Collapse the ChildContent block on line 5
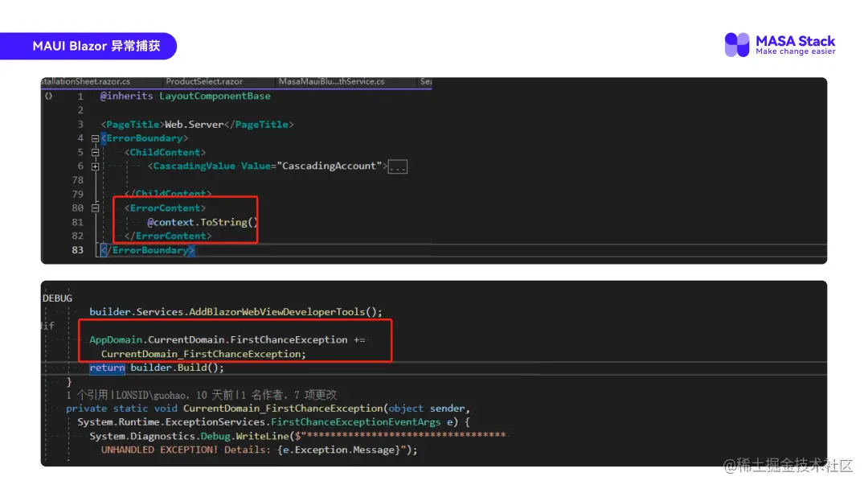Image resolution: width=868 pixels, height=489 pixels. 95,152
